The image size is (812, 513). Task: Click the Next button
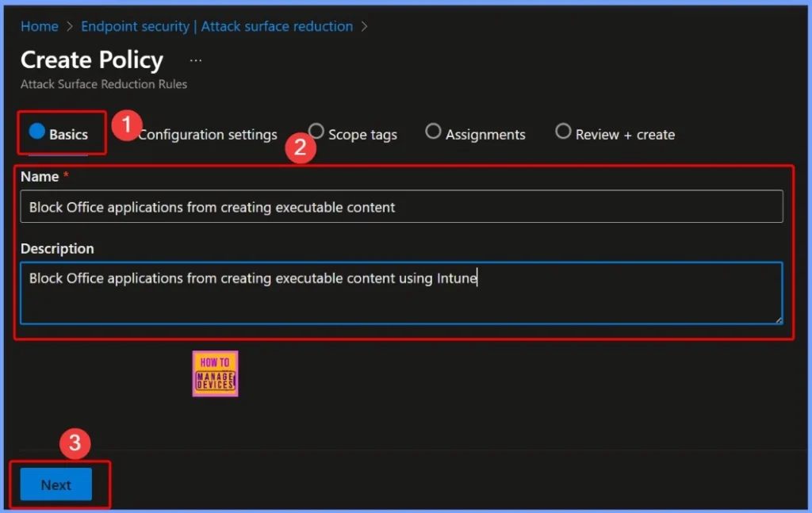pyautogui.click(x=56, y=484)
